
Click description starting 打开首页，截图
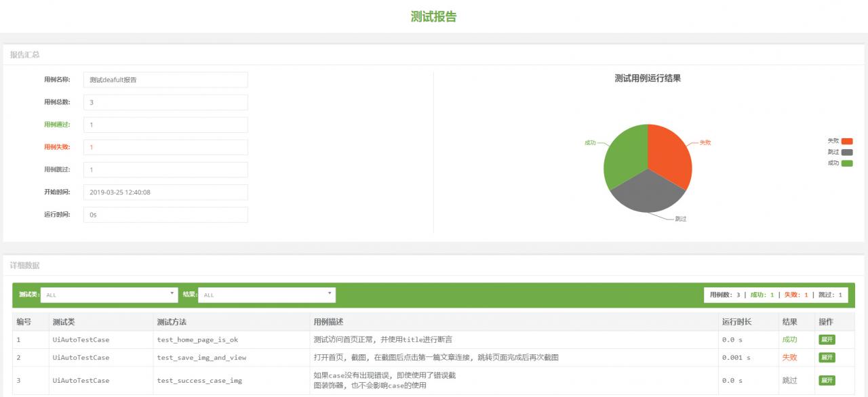[x=436, y=357]
